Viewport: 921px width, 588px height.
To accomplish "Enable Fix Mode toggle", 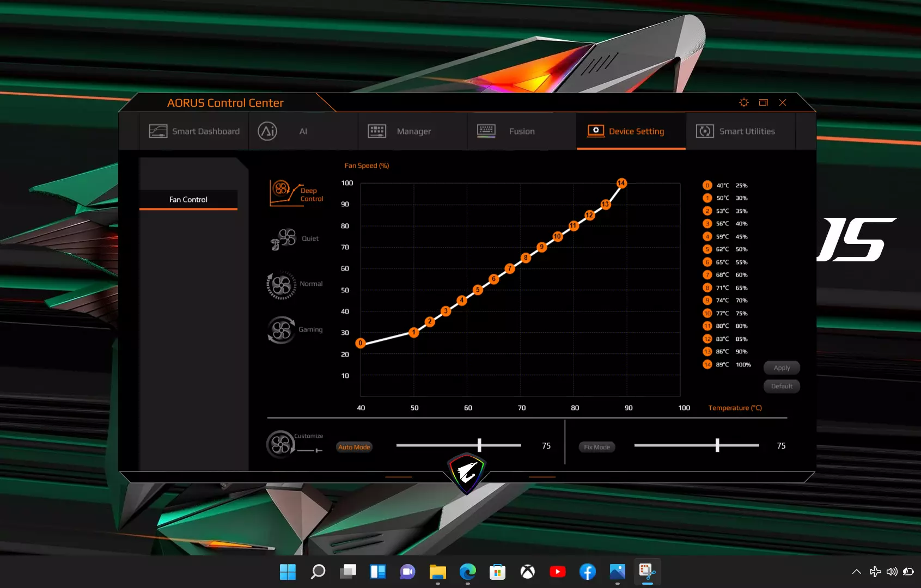I will click(x=597, y=447).
